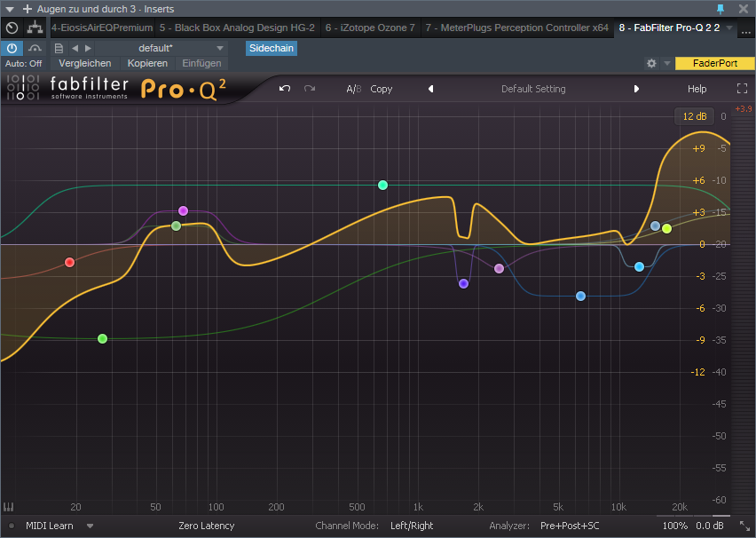Select the pink band node near 2.5k
The image size is (756, 538).
[499, 269]
